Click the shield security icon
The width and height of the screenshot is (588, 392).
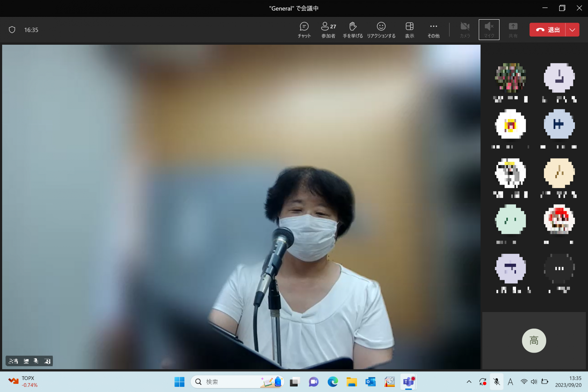point(12,30)
